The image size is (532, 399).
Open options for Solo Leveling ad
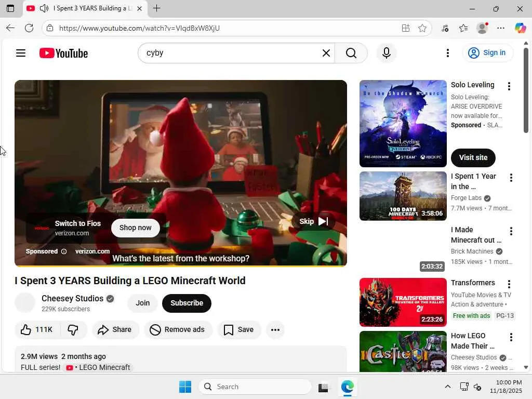[509, 86]
